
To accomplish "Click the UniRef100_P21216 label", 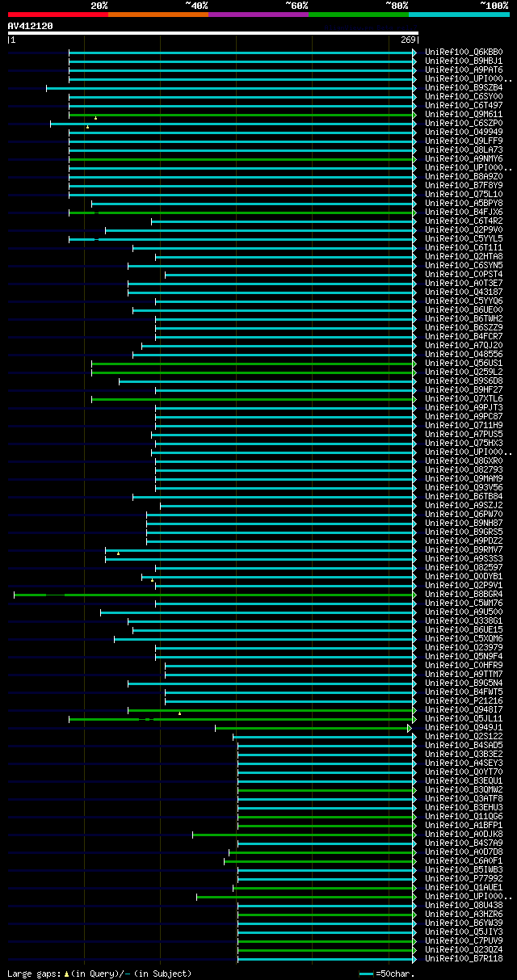I will click(x=464, y=700).
